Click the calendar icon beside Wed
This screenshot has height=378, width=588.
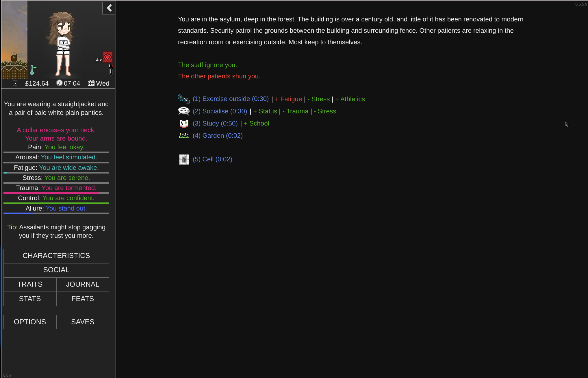pos(91,83)
